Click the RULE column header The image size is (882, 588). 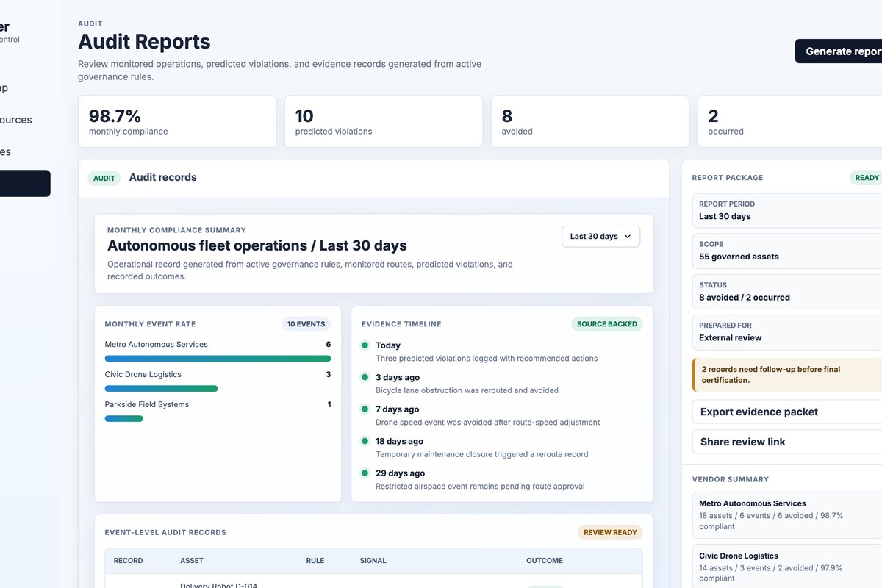pos(315,561)
